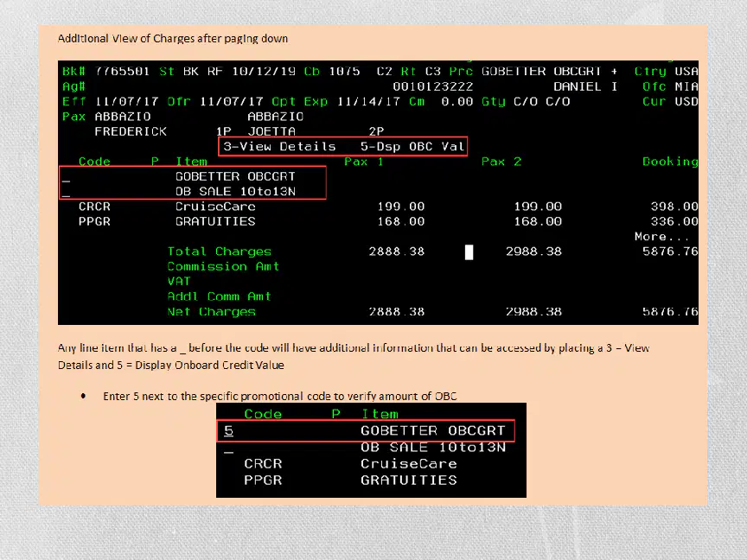Click PPGR code in the upper screen
This screenshot has width=747, height=560.
[x=94, y=221]
